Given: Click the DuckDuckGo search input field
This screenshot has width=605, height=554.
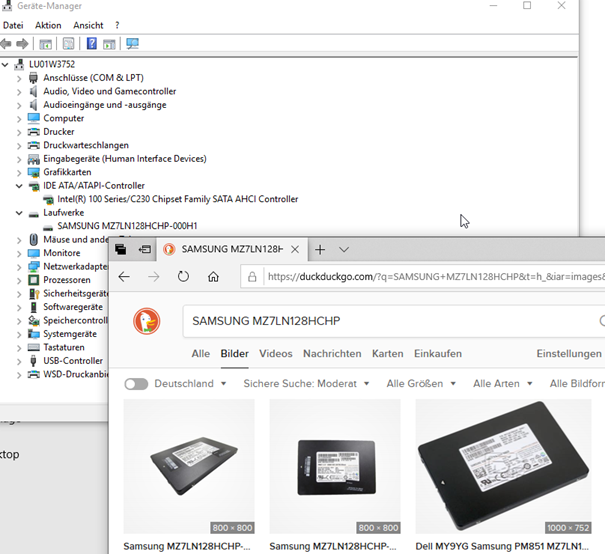Looking at the screenshot, I should (390, 321).
